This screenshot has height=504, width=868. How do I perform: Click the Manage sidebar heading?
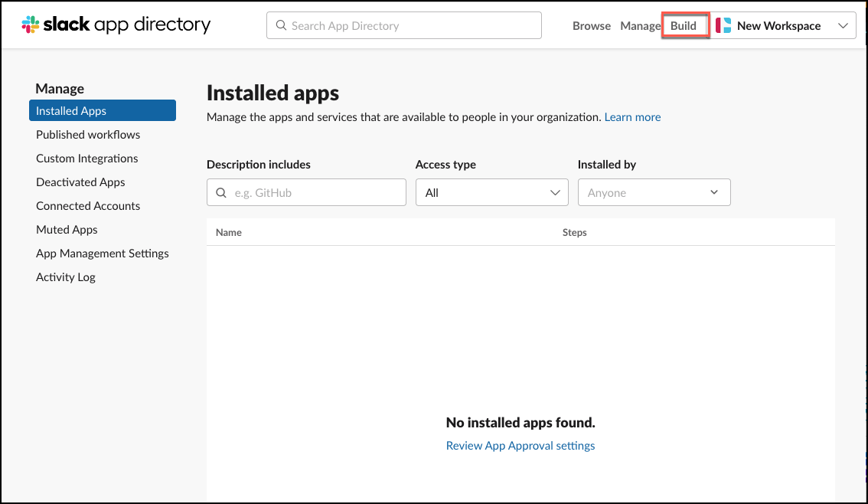[60, 89]
